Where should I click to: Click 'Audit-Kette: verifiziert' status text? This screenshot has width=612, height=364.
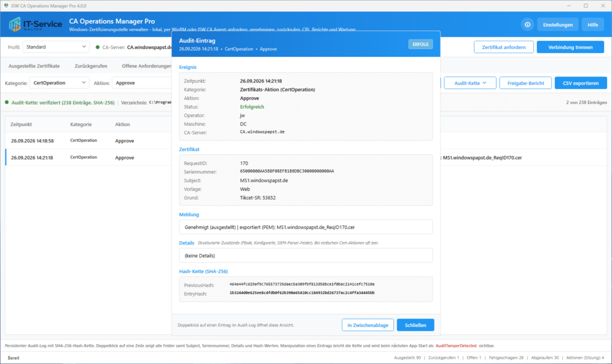click(63, 103)
